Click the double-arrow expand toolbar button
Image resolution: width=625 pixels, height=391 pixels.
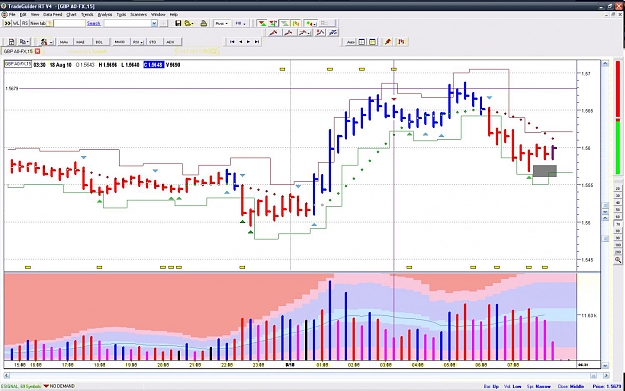pyautogui.click(x=7, y=24)
